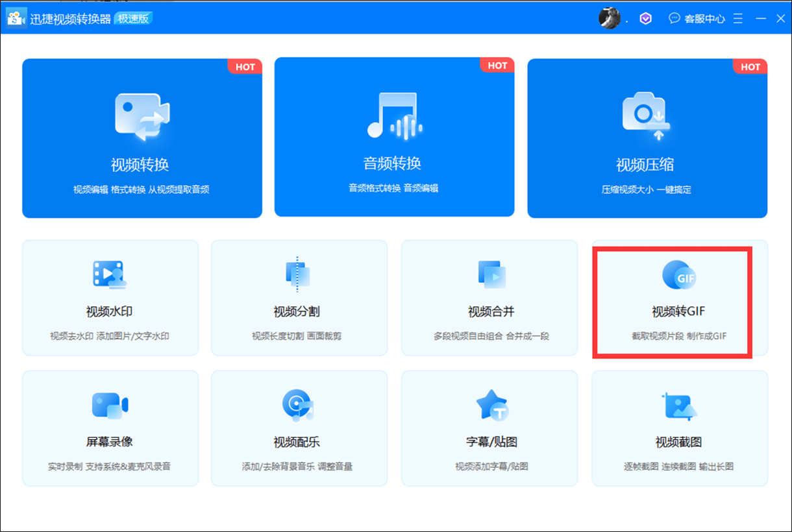Launch the 屏幕录像 screen recording icon
Viewport: 792px width, 532px height.
(109, 405)
